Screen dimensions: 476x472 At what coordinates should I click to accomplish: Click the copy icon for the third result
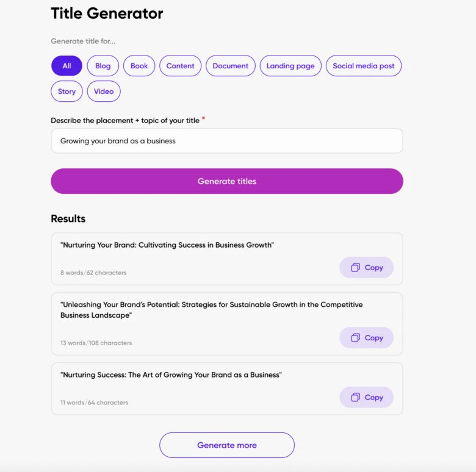355,398
